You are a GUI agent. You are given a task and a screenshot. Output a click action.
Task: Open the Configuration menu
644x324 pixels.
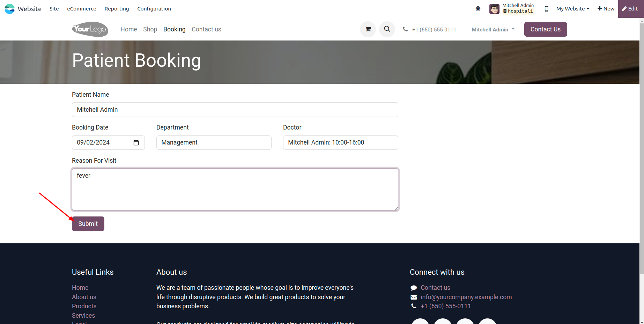(x=154, y=9)
